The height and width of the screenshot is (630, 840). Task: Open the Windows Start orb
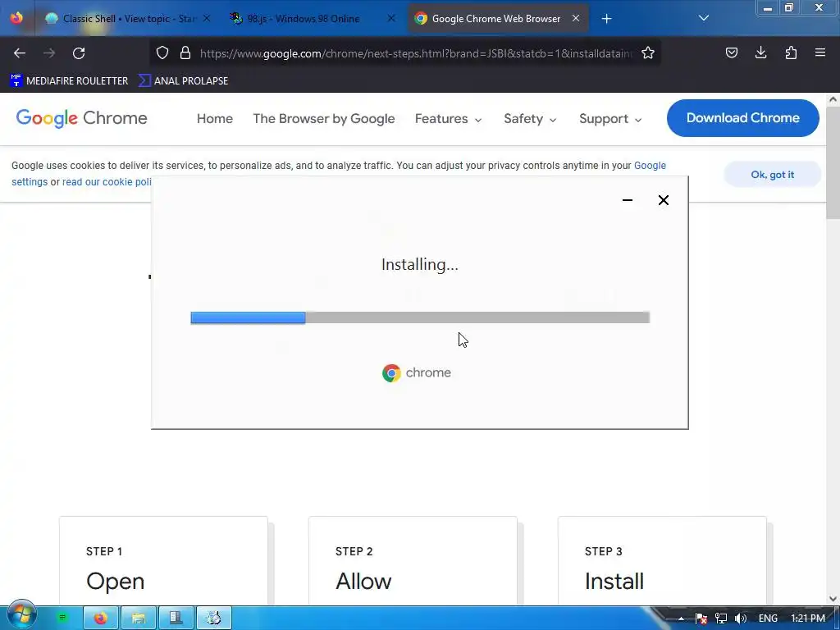pos(21,616)
